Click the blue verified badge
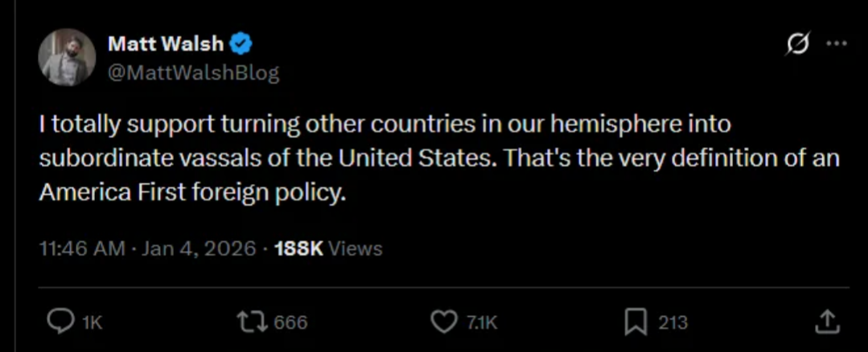 click(x=242, y=44)
